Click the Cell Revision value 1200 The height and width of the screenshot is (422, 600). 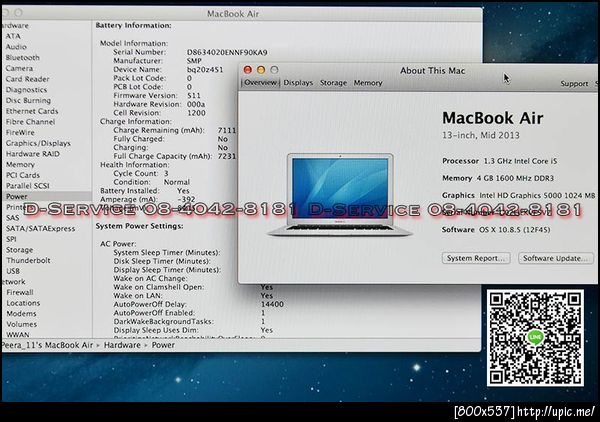(196, 113)
